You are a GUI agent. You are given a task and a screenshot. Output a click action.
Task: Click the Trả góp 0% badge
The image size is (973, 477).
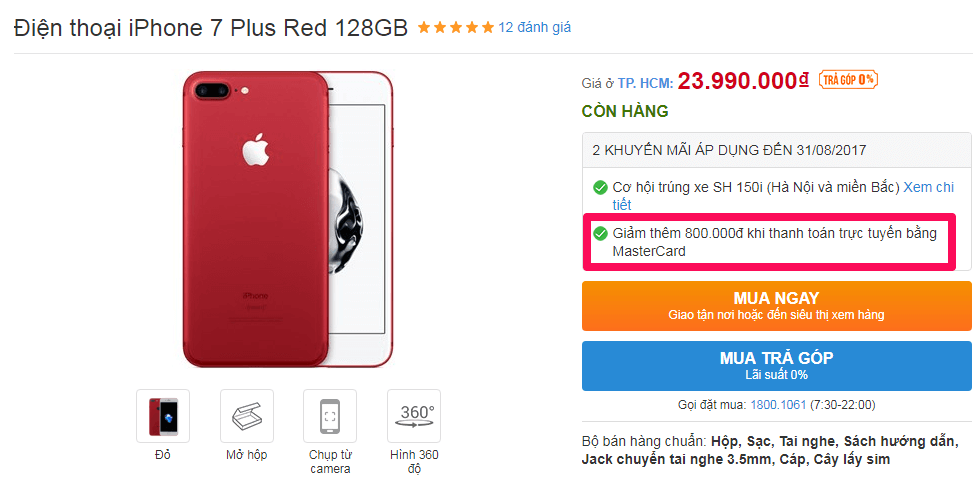pos(848,79)
